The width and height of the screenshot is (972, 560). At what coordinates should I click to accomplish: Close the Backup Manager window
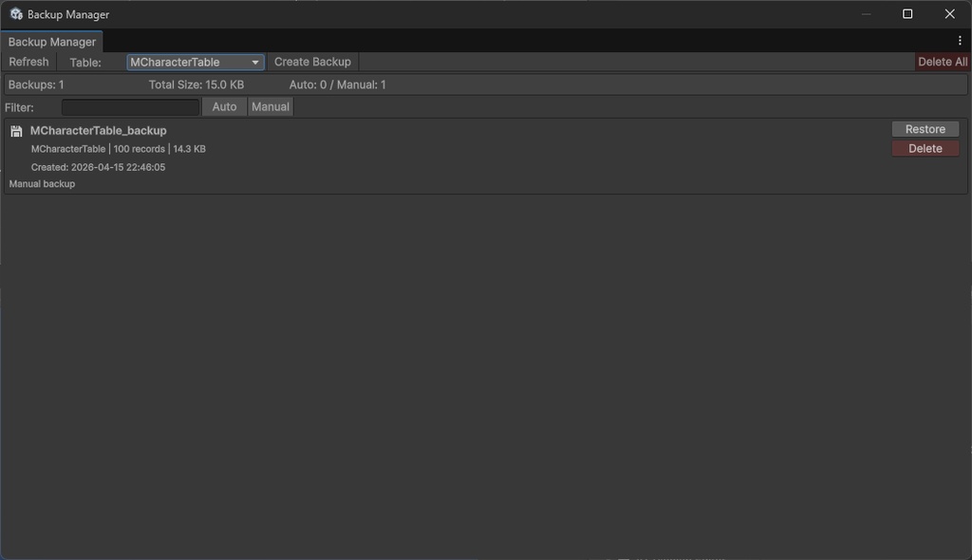point(949,13)
